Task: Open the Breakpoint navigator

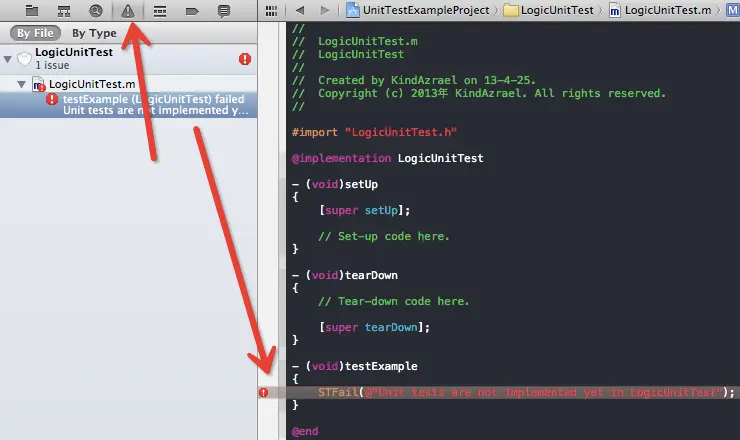Action: point(192,10)
